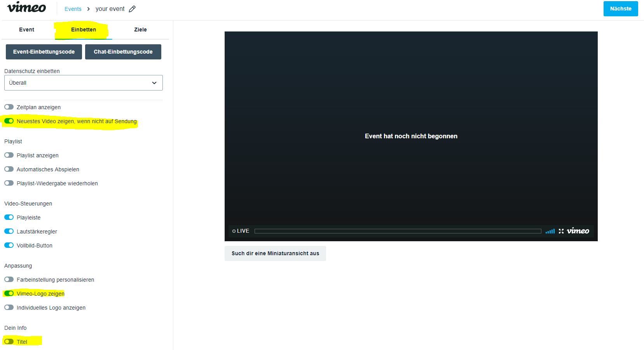Click the fullscreen icon in the player
Screen dimensions: 644x350
click(561, 231)
